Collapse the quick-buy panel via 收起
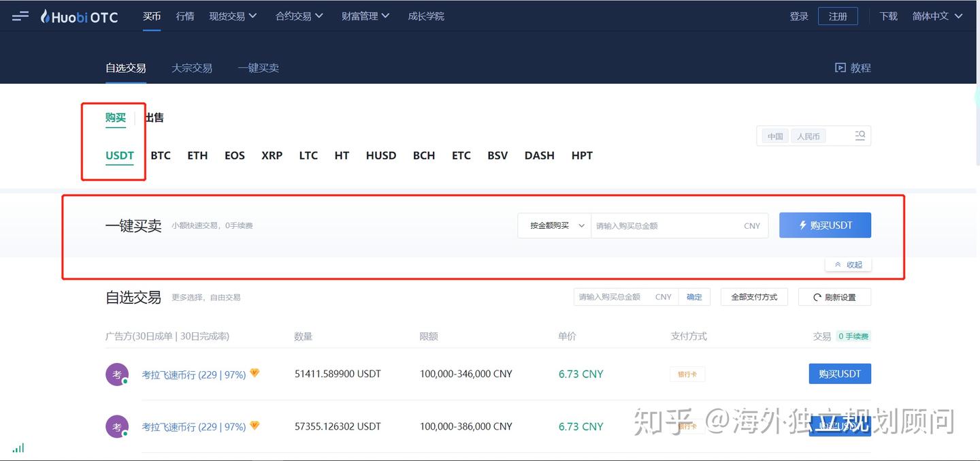 (848, 264)
